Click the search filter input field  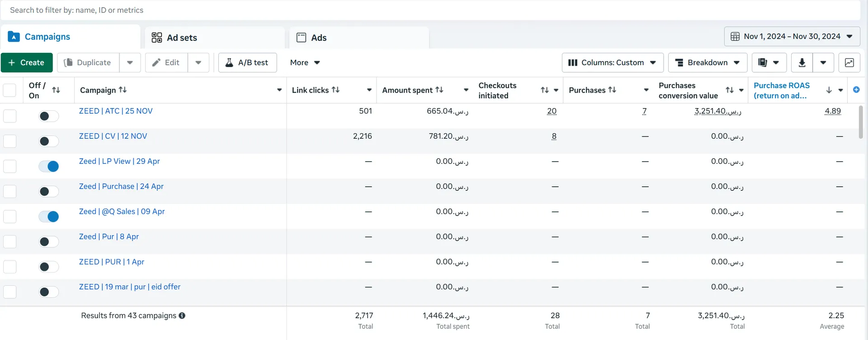pyautogui.click(x=430, y=10)
